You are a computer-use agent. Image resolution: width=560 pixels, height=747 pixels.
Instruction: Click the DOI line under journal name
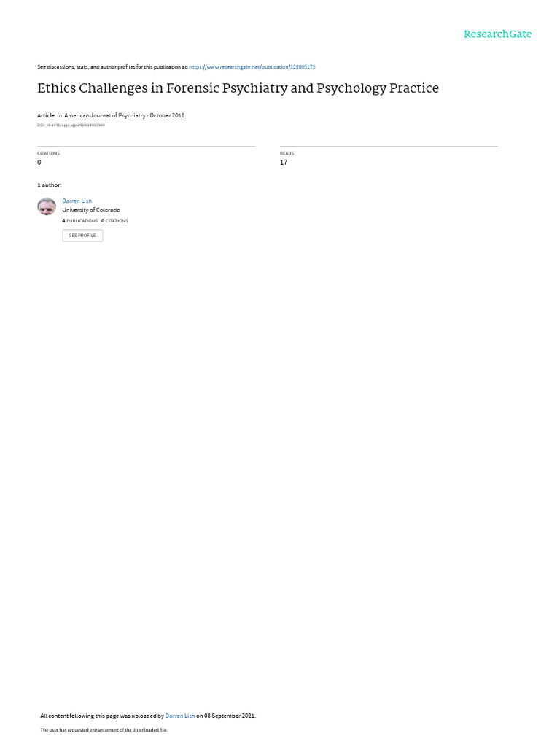click(71, 125)
